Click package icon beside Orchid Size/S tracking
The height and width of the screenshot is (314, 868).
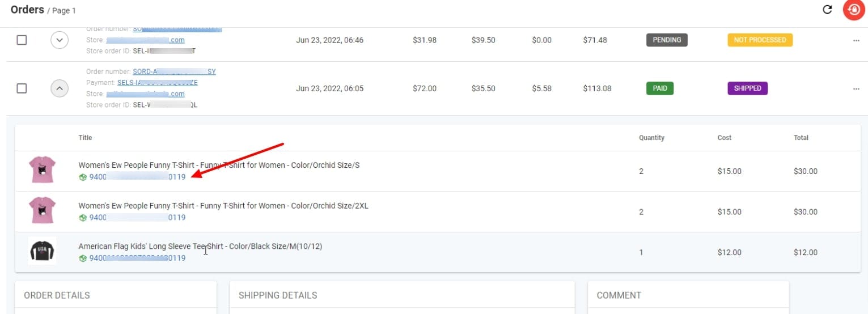pos(83,177)
